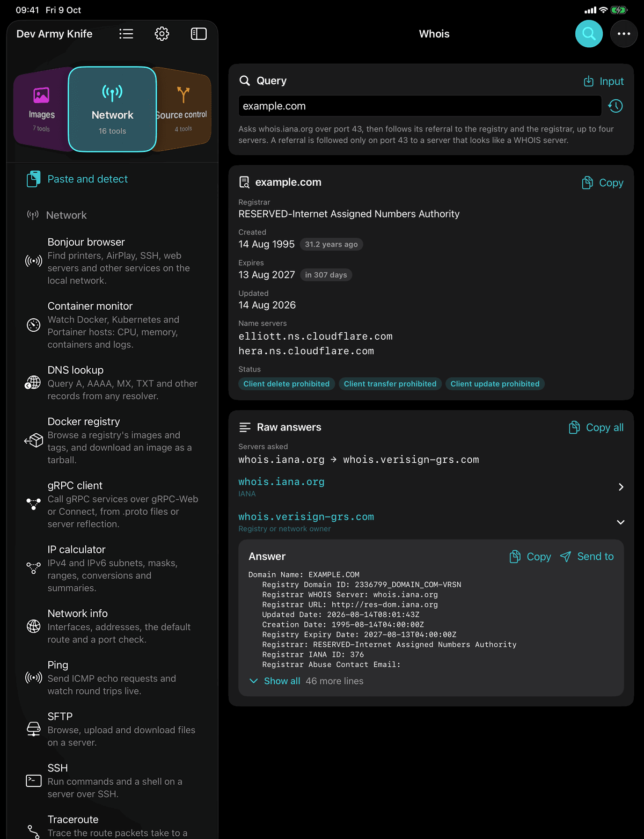Click the Ping broadcast icon
Viewport: 644px width, 839px height.
(x=33, y=677)
